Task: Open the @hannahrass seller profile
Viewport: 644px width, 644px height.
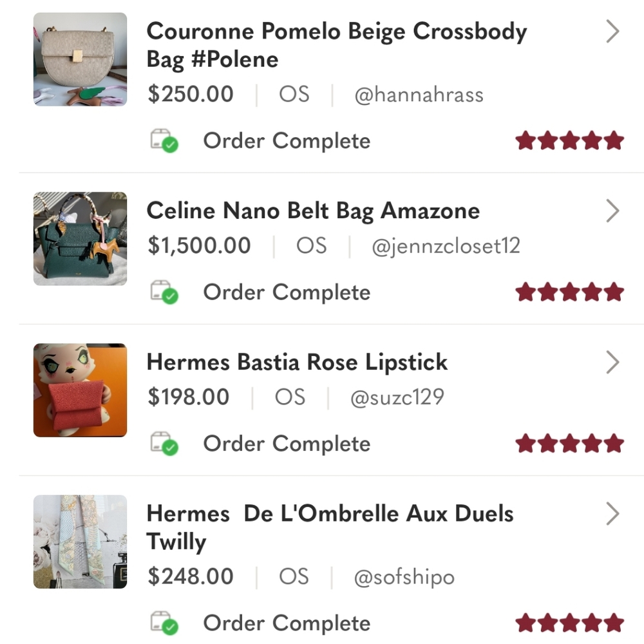Action: 420,94
